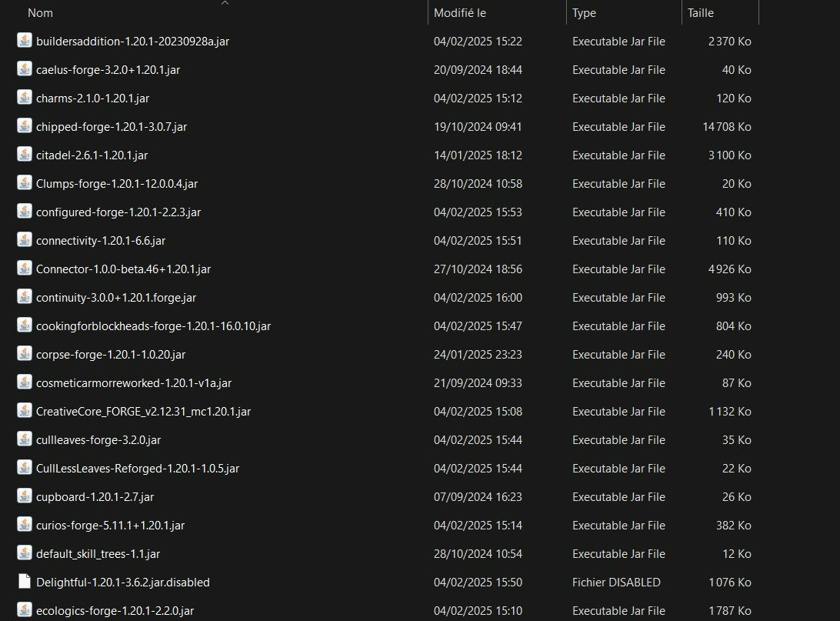
Task: Sort files by the Modifié le column
Action: [460, 13]
